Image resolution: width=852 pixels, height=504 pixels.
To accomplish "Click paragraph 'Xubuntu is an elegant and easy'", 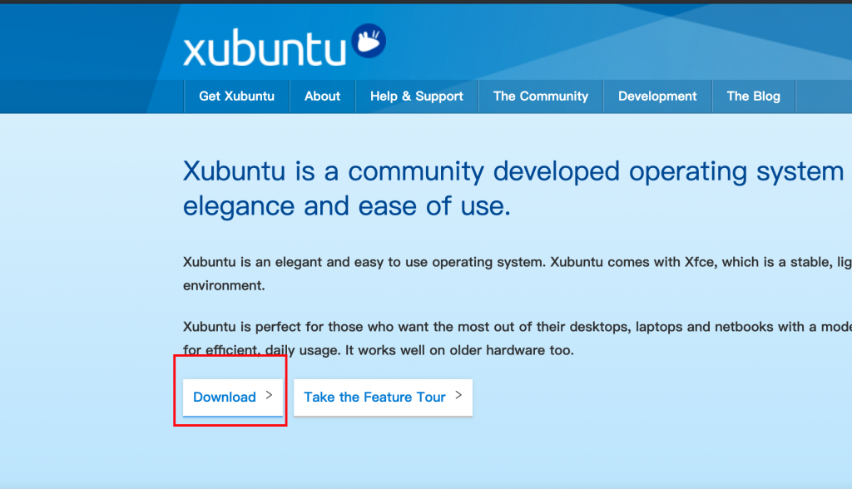I will tap(518, 273).
